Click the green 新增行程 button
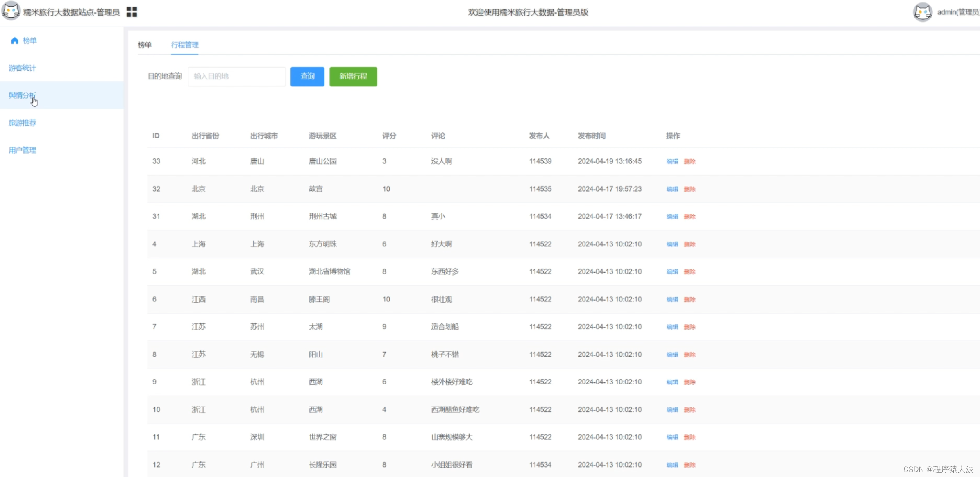Screen dimensions: 980x477 [353, 77]
